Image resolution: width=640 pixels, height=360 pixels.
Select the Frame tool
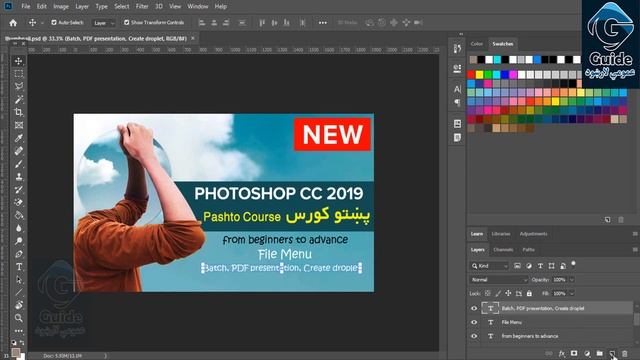click(x=18, y=125)
